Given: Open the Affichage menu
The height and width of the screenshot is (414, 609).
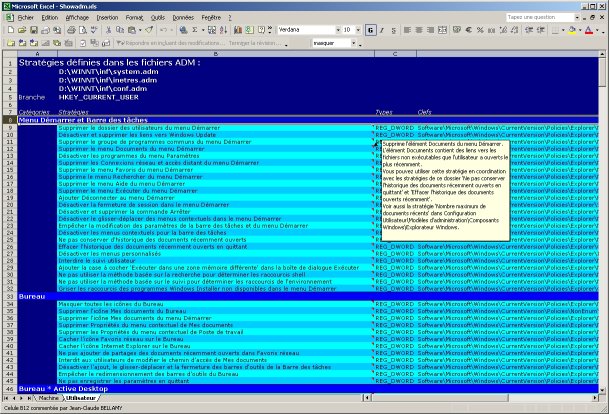Looking at the screenshot, I should point(77,18).
